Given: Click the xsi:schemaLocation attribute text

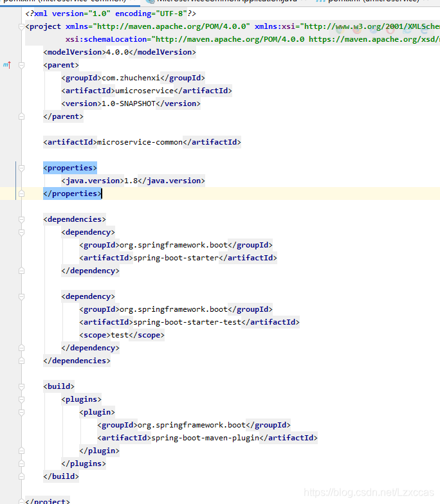Looking at the screenshot, I should (x=106, y=39).
